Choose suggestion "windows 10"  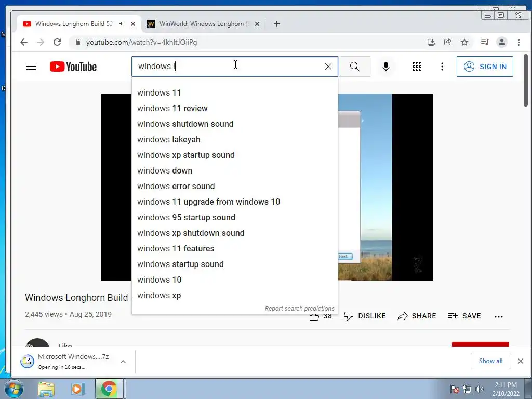coord(234,280)
